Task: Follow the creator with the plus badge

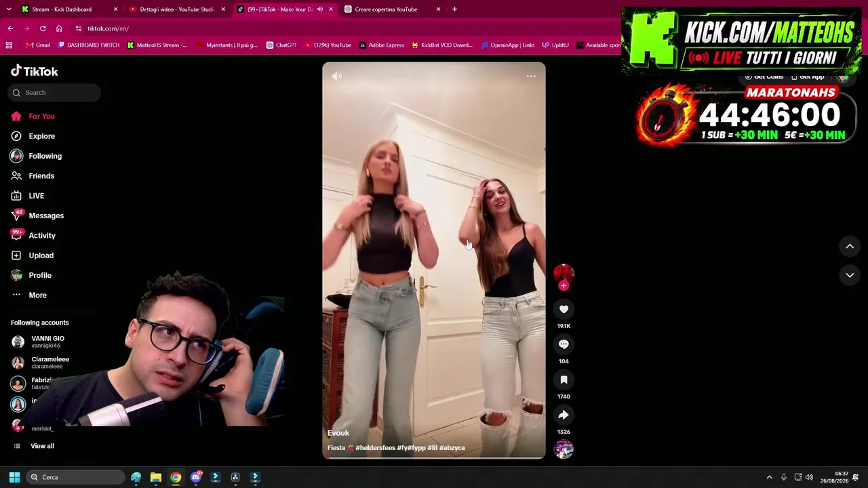Action: click(564, 286)
